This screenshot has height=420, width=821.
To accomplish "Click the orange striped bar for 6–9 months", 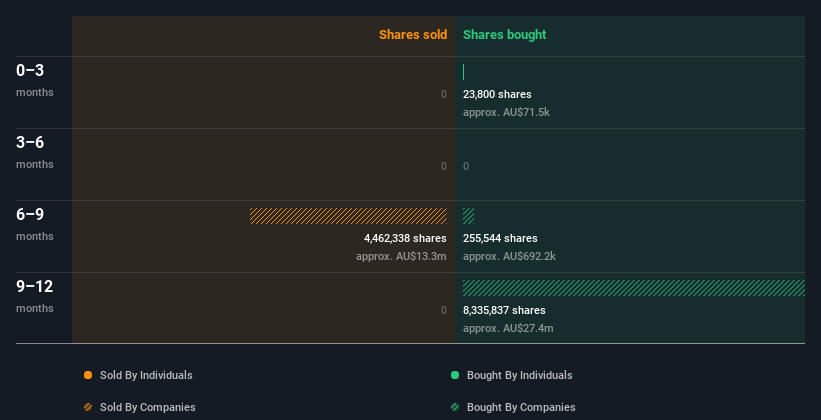I will click(348, 216).
